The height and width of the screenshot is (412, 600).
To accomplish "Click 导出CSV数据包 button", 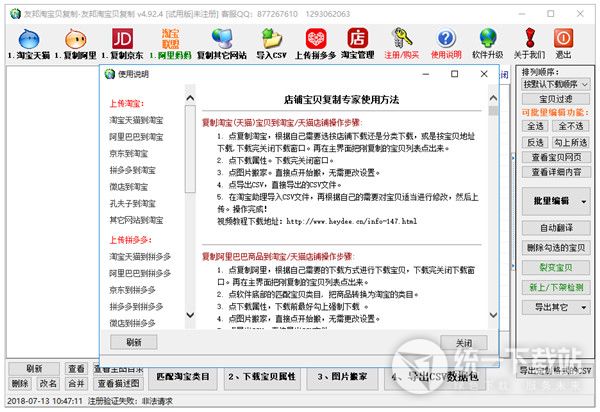I will (x=435, y=377).
